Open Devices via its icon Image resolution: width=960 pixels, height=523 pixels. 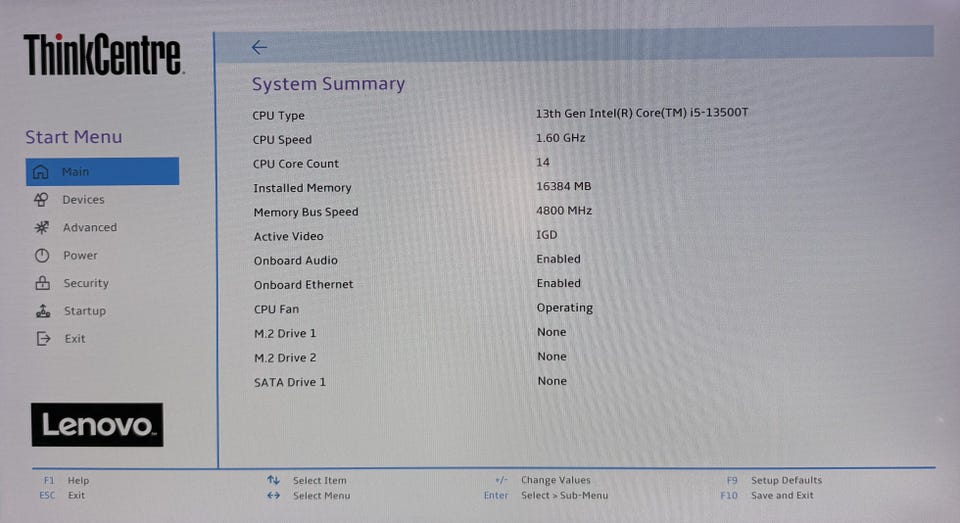tap(41, 199)
